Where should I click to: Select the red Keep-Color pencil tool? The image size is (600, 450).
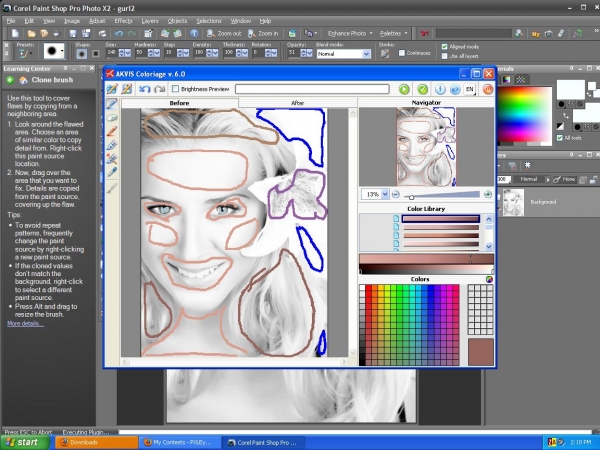coord(112,132)
